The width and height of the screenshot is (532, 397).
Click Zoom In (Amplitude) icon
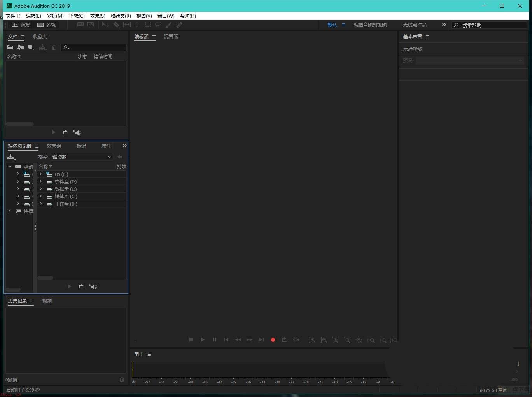[x=312, y=340]
